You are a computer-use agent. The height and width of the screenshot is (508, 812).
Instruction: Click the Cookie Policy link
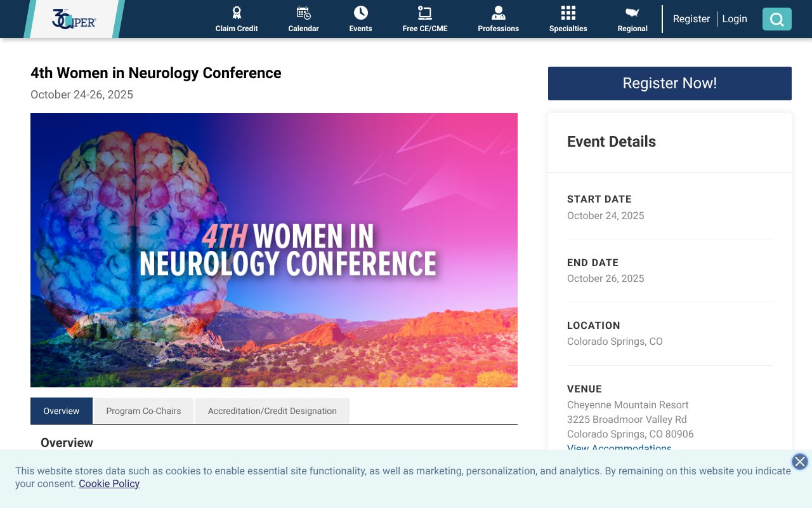[x=108, y=483]
